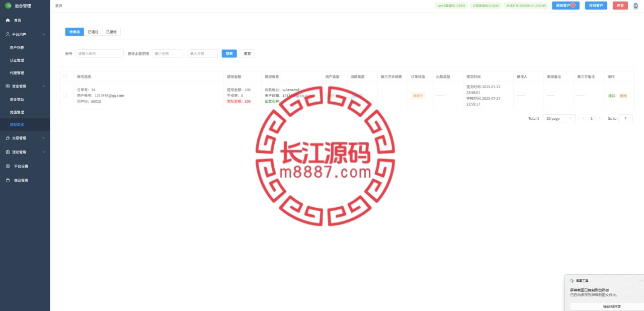The image size is (644, 311).
Task: Click the Total 1 pagination text
Action: (x=534, y=118)
